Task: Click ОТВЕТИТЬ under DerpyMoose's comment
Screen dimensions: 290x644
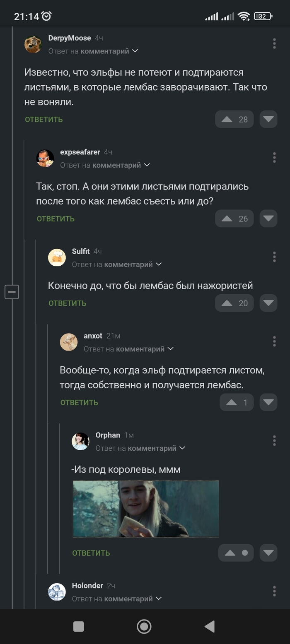Action: coord(43,119)
